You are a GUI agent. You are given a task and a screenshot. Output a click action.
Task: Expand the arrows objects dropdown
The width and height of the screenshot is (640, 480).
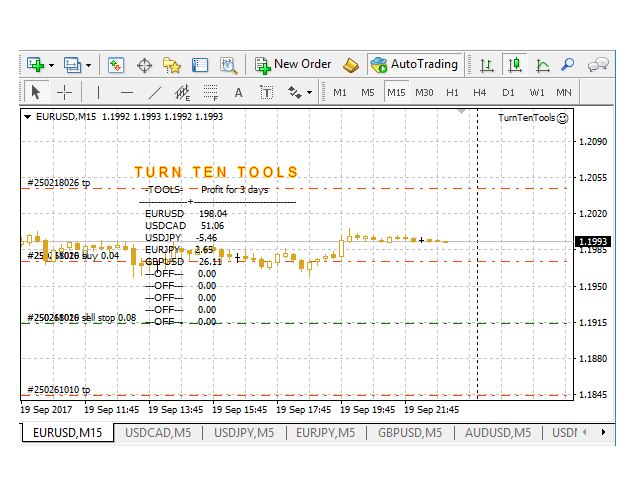pyautogui.click(x=309, y=93)
